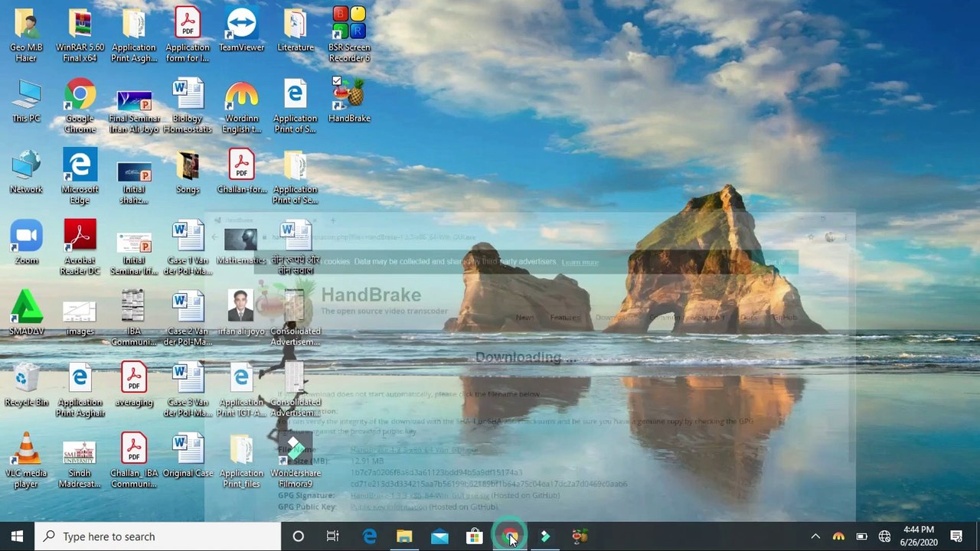The height and width of the screenshot is (551, 980).
Task: Select the Challan-for... PDF file
Action: pyautogui.click(x=241, y=172)
